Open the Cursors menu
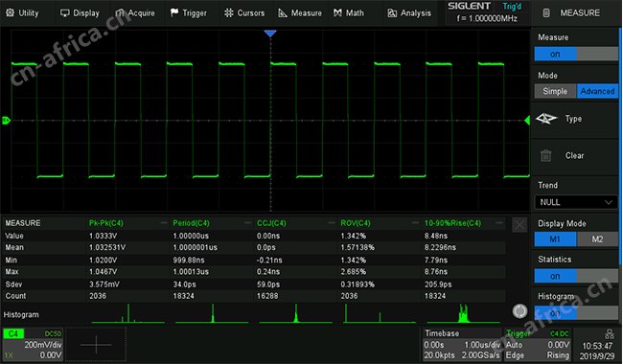623x364 pixels. (x=244, y=13)
